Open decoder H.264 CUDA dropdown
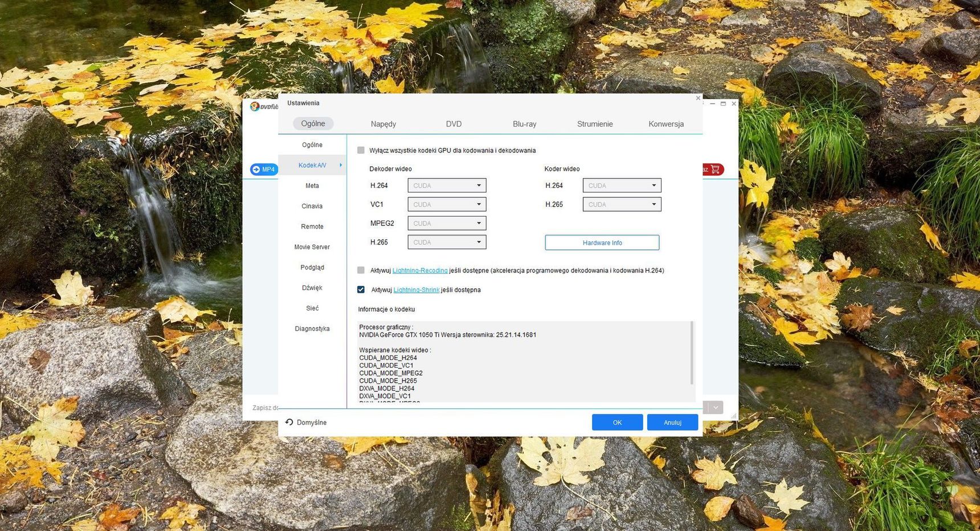The width and height of the screenshot is (980, 531). 447,185
